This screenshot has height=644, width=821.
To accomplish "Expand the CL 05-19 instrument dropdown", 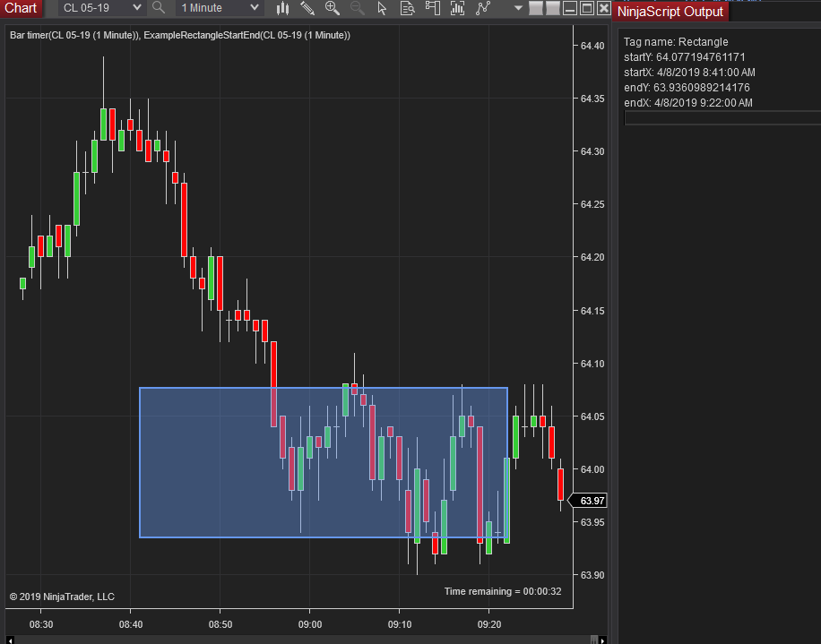I will (101, 8).
